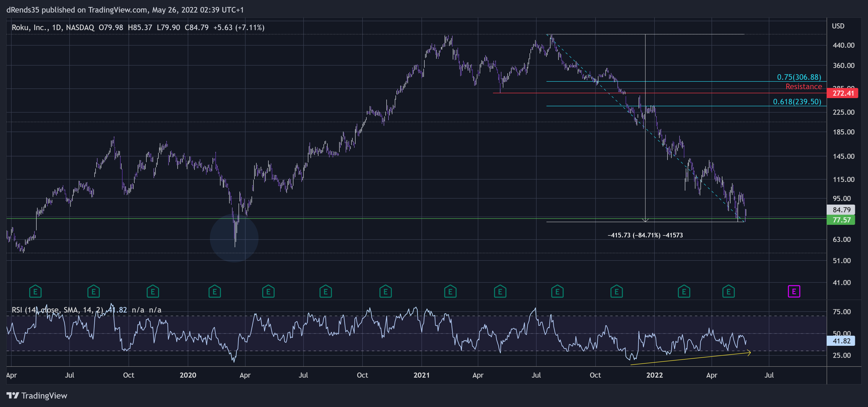Screen dimensions: 868x407
Task: Open the August 2021 earnings marker
Action: click(x=557, y=291)
